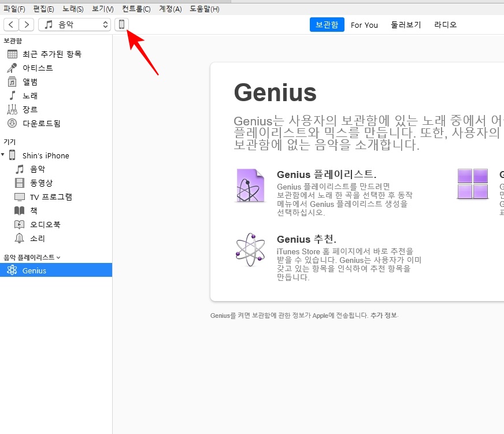Open the 도움말(H) menu
The image size is (504, 434).
pos(205,9)
